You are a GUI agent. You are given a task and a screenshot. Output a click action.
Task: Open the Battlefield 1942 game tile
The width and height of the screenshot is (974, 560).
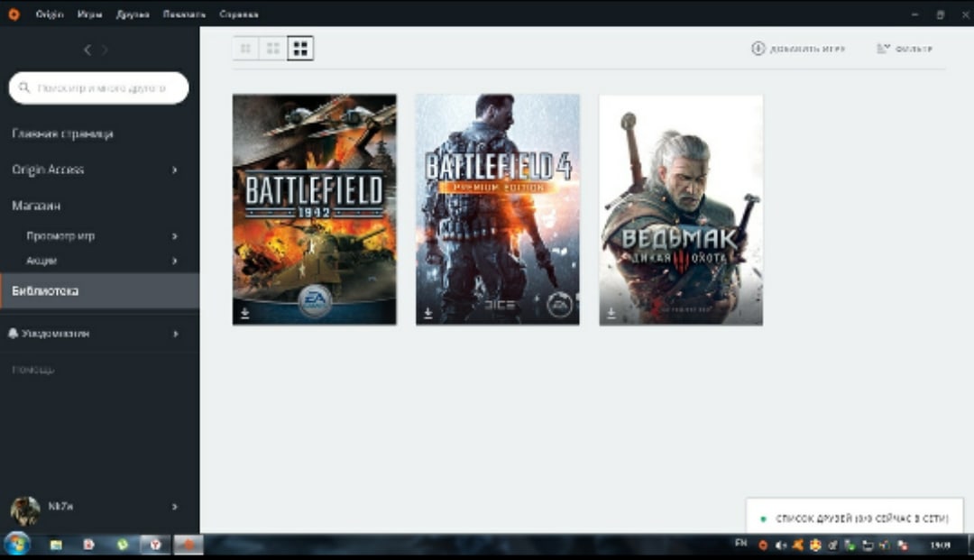point(315,209)
